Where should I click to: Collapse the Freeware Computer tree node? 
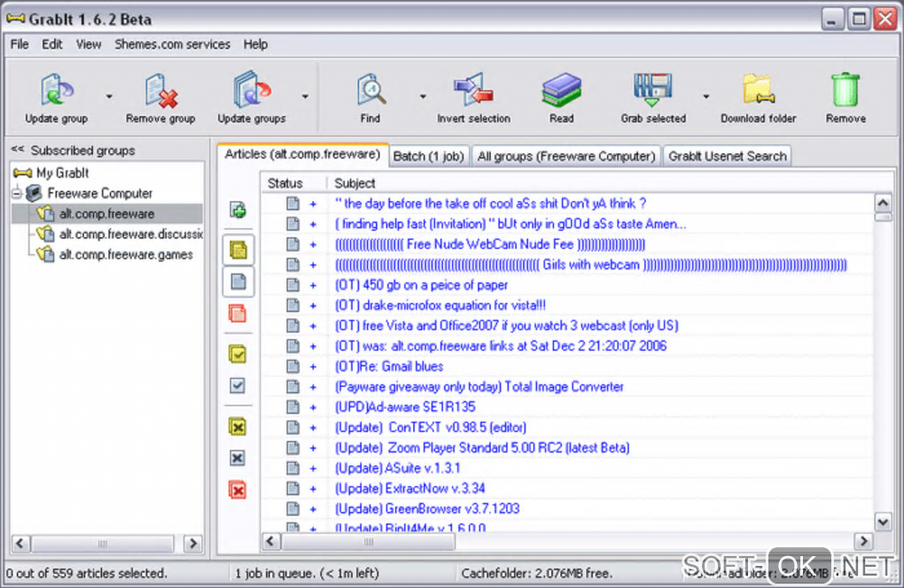click(17, 194)
